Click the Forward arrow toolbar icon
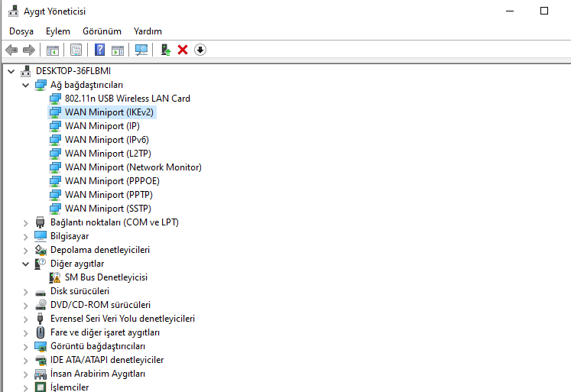Screen dimensions: 571x392 (29, 50)
